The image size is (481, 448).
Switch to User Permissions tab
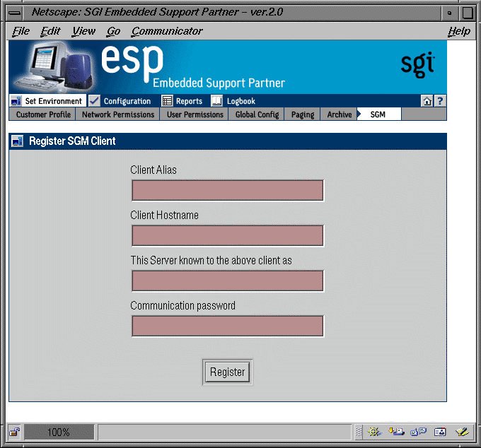195,114
